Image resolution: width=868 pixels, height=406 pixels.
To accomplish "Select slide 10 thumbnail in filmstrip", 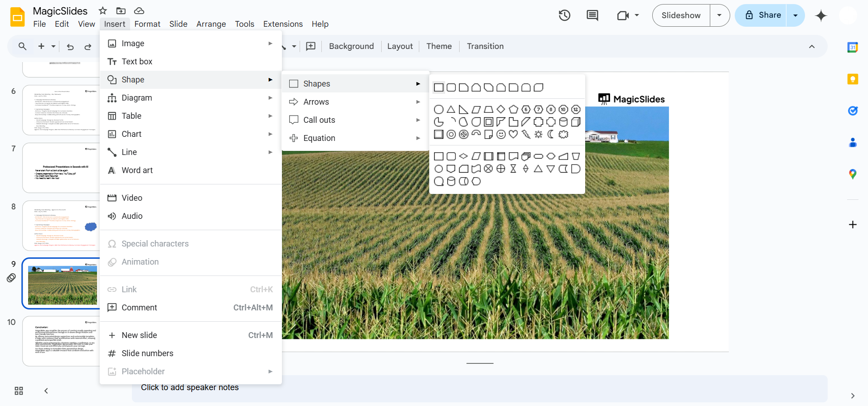I will (61, 341).
